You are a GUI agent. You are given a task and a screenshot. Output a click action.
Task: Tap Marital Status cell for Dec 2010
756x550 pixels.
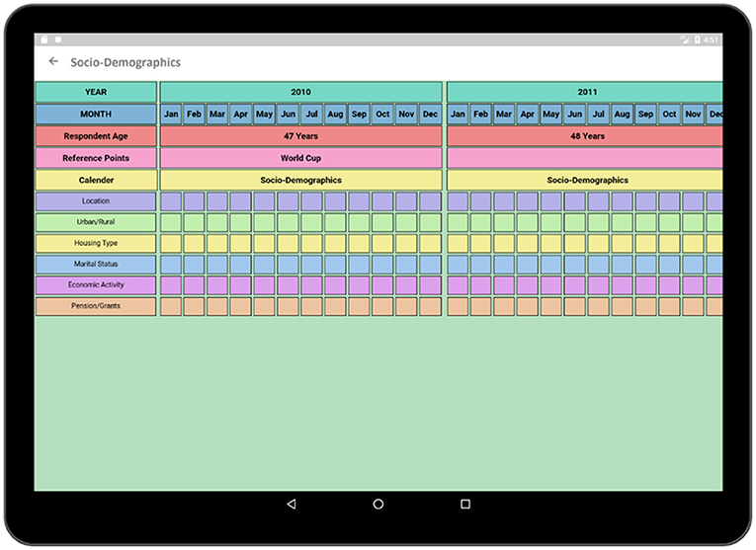pyautogui.click(x=430, y=264)
